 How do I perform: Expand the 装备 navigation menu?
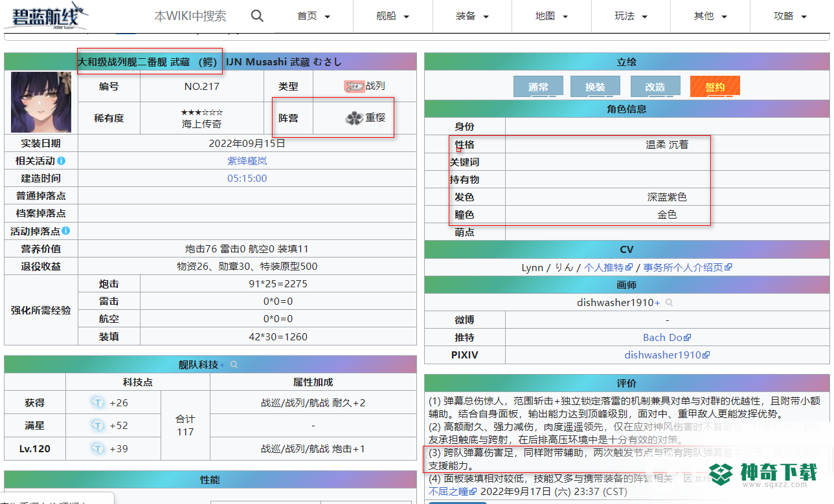coord(472,16)
